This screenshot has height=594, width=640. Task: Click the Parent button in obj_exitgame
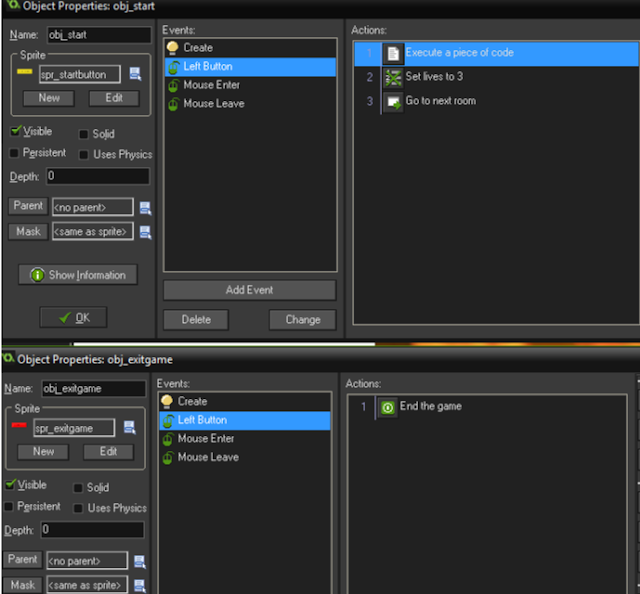point(22,559)
